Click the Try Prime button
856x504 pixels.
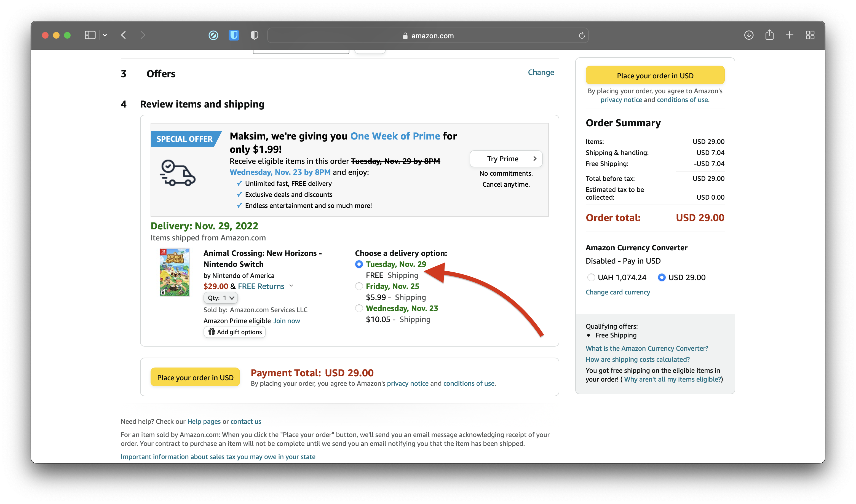506,159
